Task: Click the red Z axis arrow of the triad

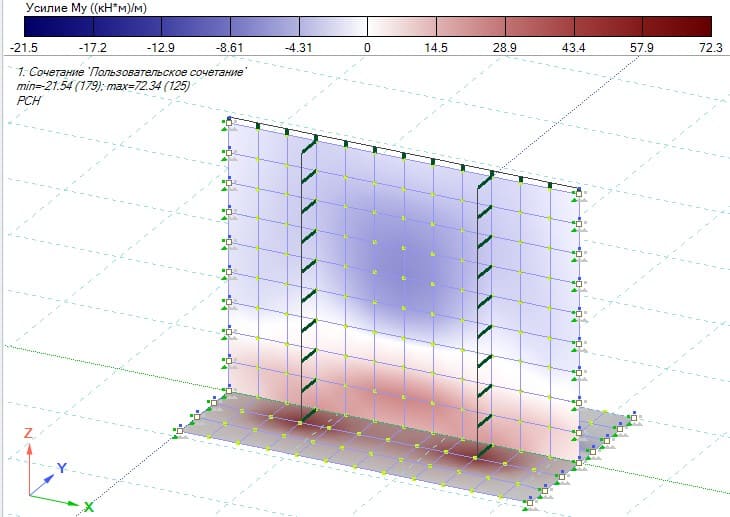Action: pos(29,469)
